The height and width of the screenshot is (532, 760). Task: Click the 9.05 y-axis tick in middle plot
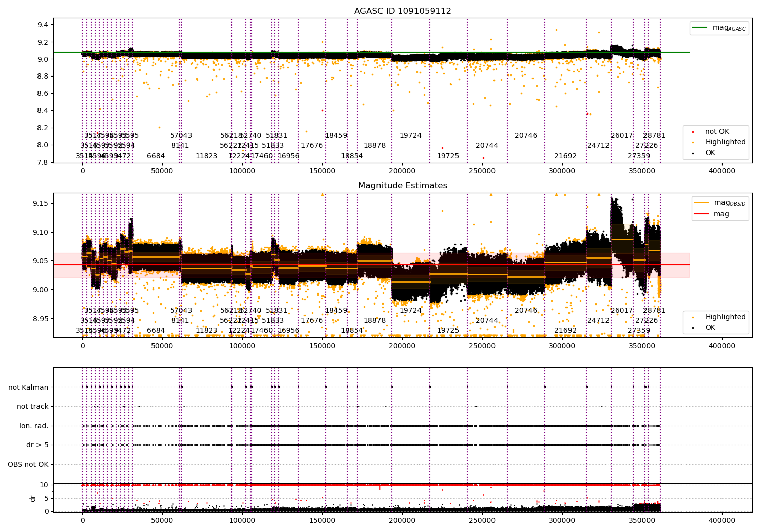(42, 261)
